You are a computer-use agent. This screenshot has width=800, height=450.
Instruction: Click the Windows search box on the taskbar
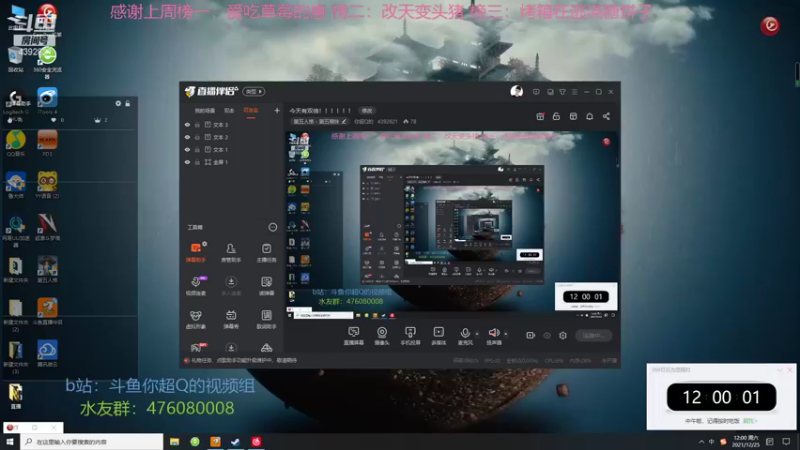[92, 441]
